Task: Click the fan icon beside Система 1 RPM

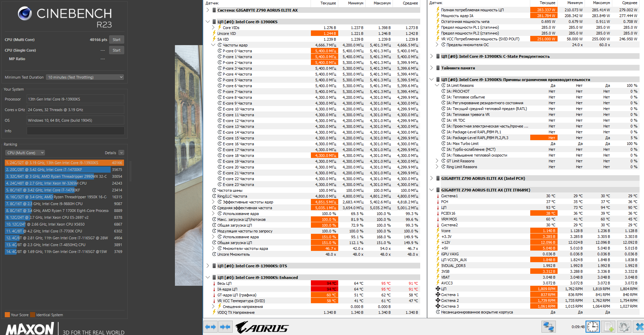Action: coord(438,295)
